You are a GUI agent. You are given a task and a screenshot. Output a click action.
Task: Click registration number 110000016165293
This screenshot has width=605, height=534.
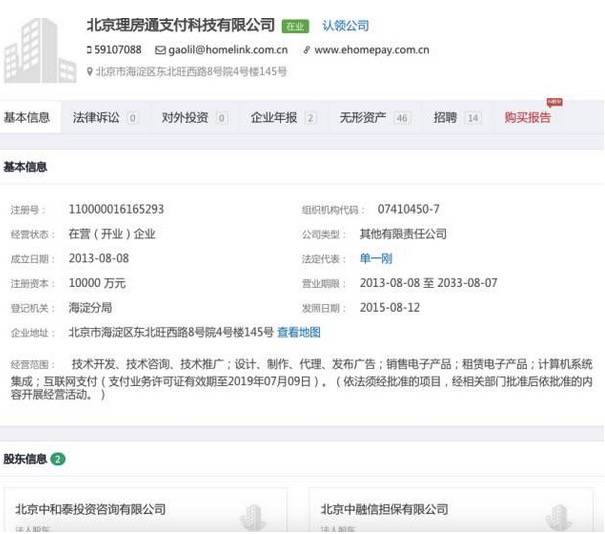[x=116, y=210]
